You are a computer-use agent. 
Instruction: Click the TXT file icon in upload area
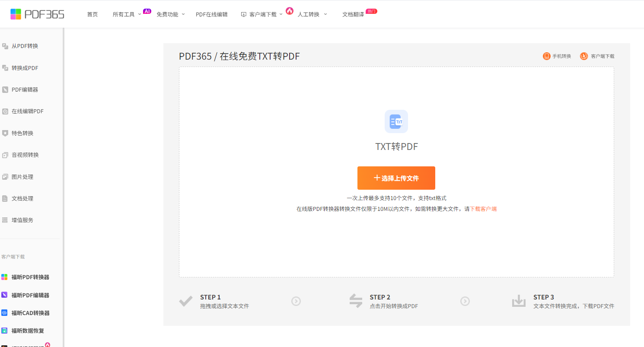(x=396, y=121)
